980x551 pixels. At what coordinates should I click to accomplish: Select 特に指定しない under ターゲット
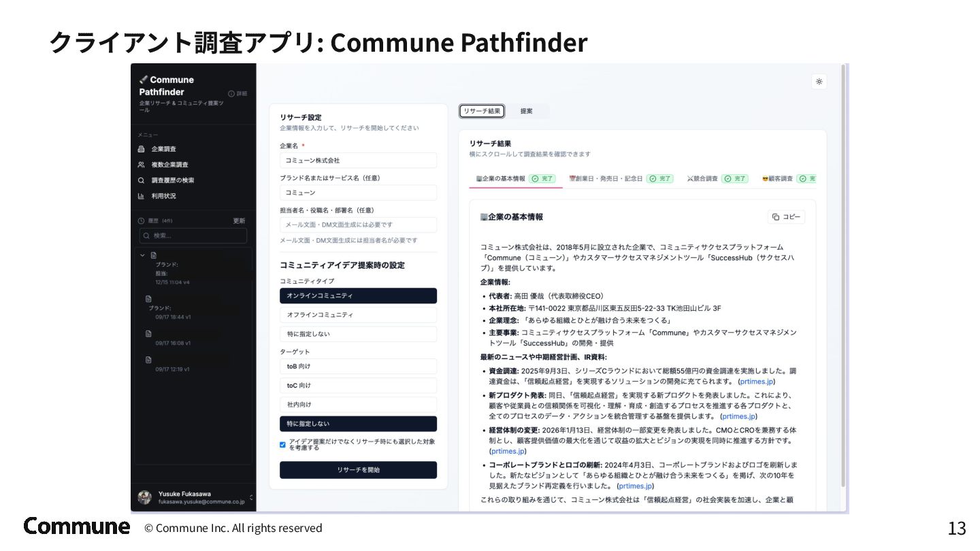pos(358,423)
